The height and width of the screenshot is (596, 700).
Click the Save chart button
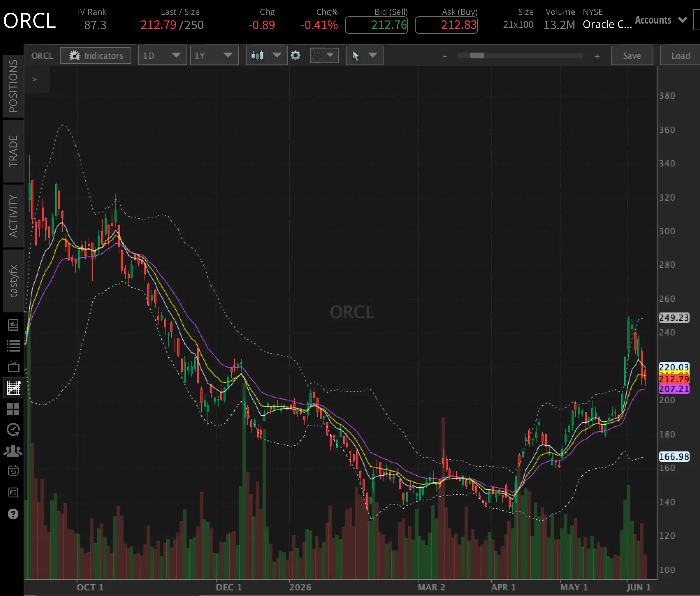click(632, 55)
